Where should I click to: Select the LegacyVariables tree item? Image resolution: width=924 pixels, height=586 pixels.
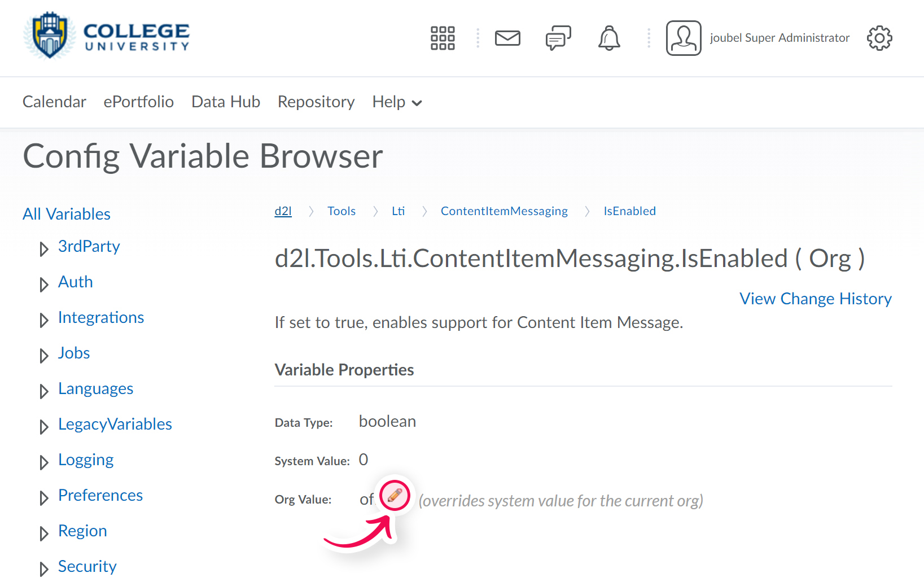pyautogui.click(x=115, y=425)
